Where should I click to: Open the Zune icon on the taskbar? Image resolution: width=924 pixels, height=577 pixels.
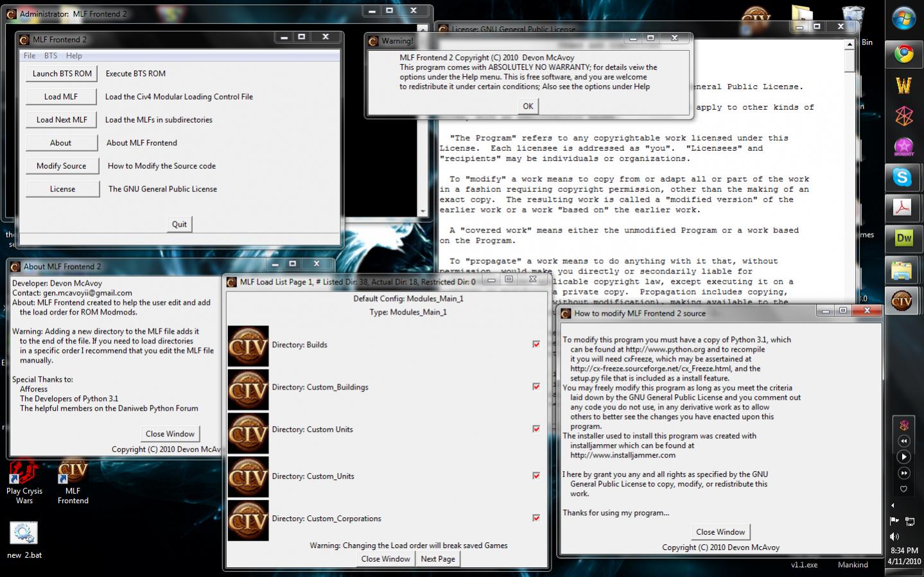tap(904, 116)
